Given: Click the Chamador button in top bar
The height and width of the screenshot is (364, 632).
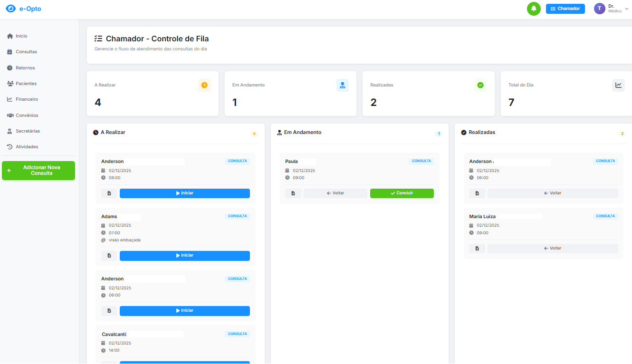Looking at the screenshot, I should 565,9.
